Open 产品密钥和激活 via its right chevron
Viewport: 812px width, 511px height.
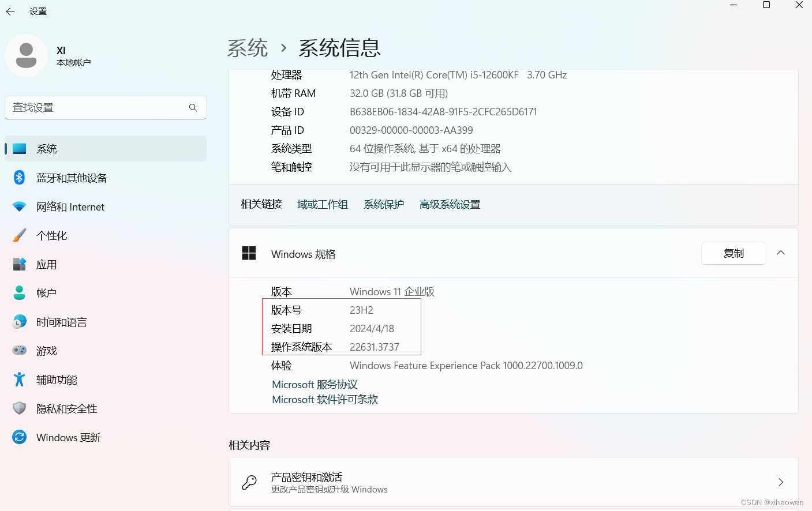tap(781, 482)
